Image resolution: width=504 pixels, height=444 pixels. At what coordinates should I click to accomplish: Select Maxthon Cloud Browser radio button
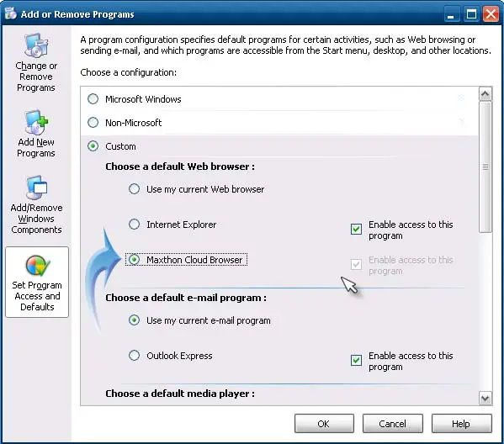[x=134, y=259]
